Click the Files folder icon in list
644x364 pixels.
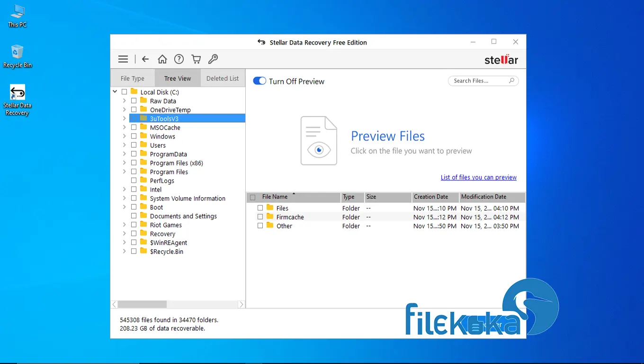[270, 208]
